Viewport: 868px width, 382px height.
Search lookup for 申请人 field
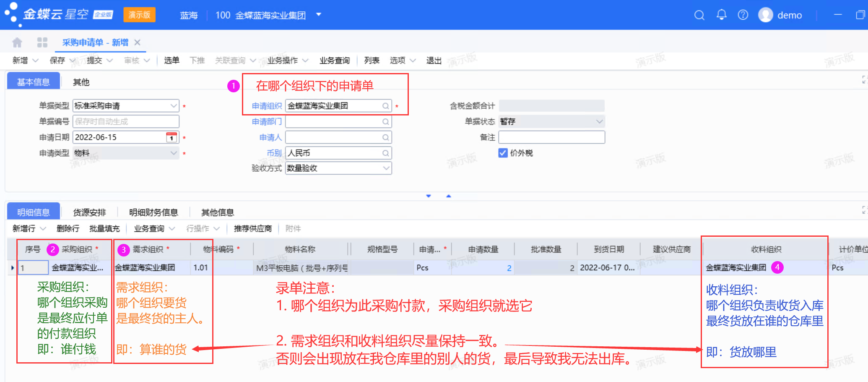tap(385, 137)
